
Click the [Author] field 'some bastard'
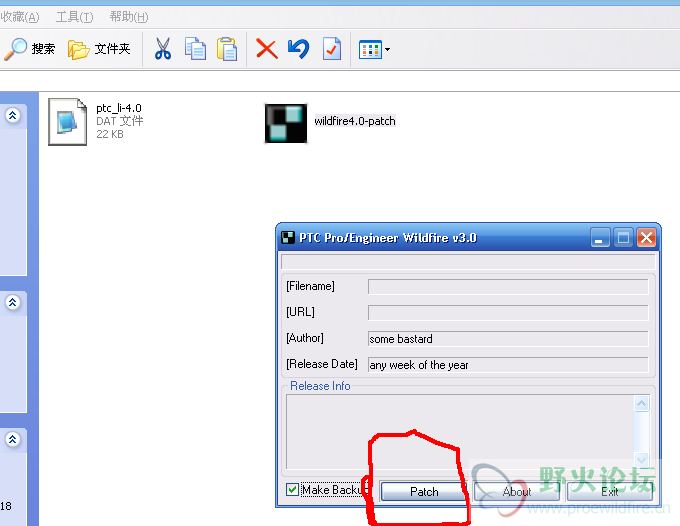[x=508, y=339]
